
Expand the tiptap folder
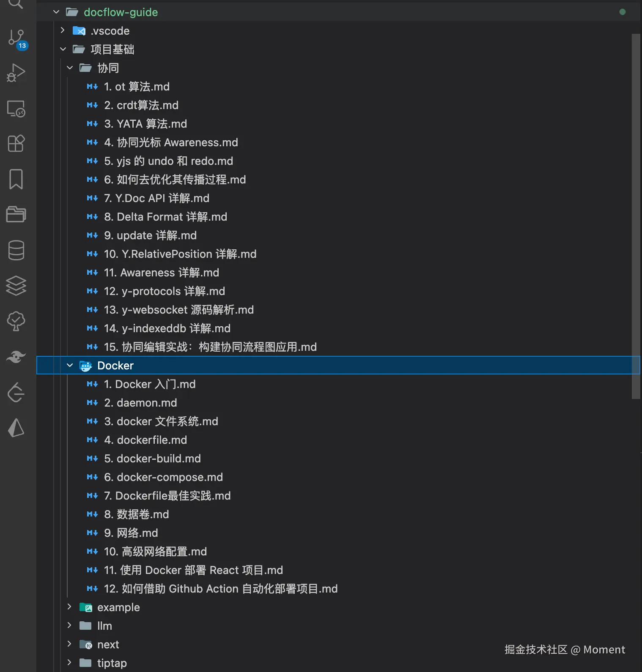[70, 663]
